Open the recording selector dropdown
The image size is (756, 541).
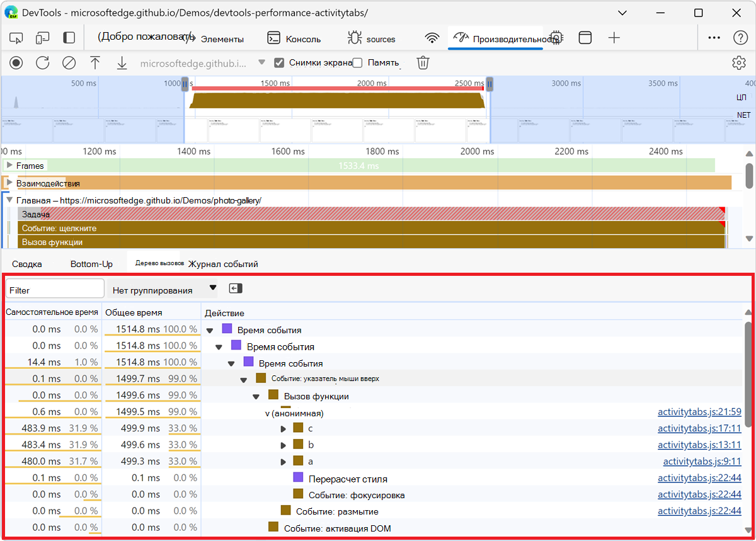203,63
